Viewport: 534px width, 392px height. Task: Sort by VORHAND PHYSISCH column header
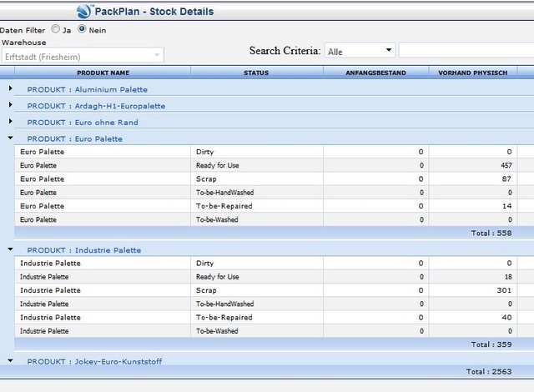coord(473,73)
